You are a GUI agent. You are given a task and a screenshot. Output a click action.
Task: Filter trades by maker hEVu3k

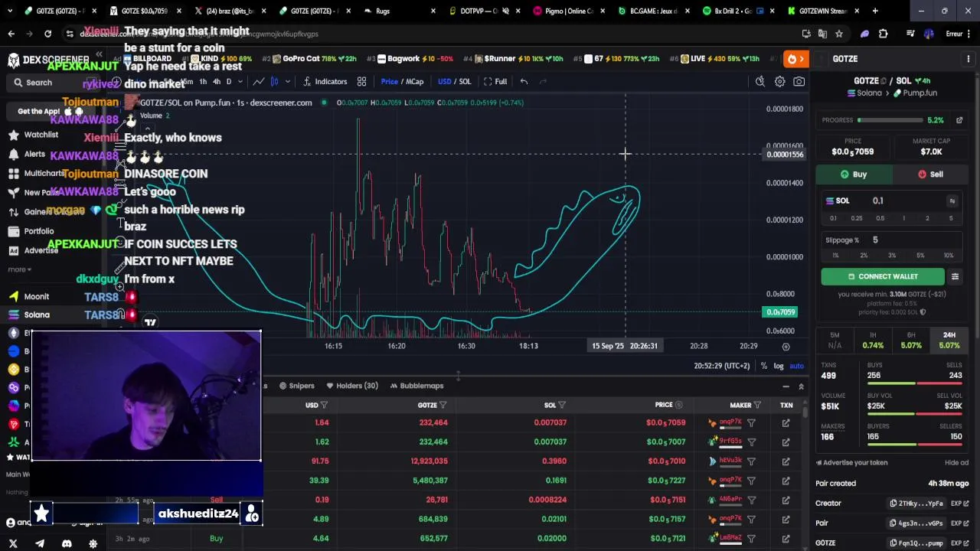pos(751,461)
